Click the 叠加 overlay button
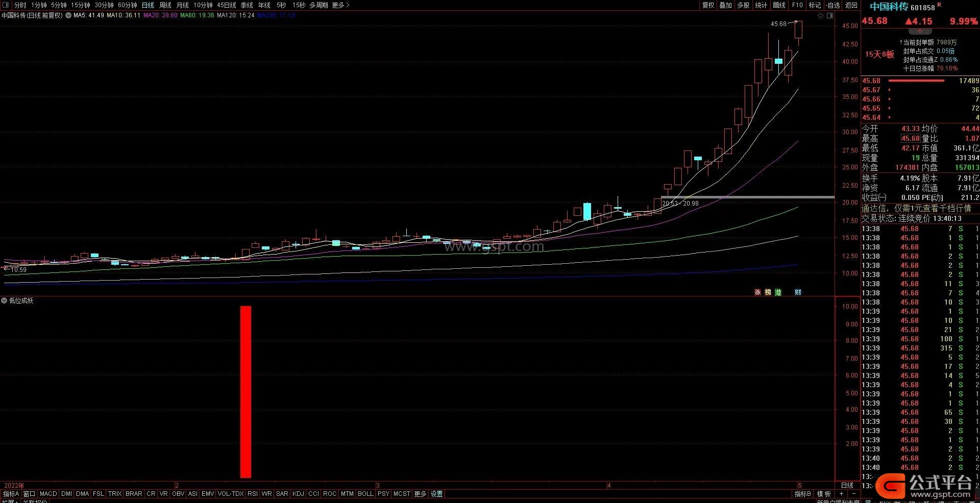This screenshot has width=980, height=503. click(726, 5)
